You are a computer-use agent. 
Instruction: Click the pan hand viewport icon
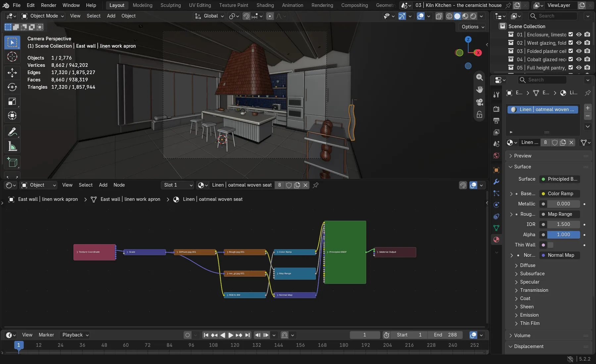click(x=479, y=90)
